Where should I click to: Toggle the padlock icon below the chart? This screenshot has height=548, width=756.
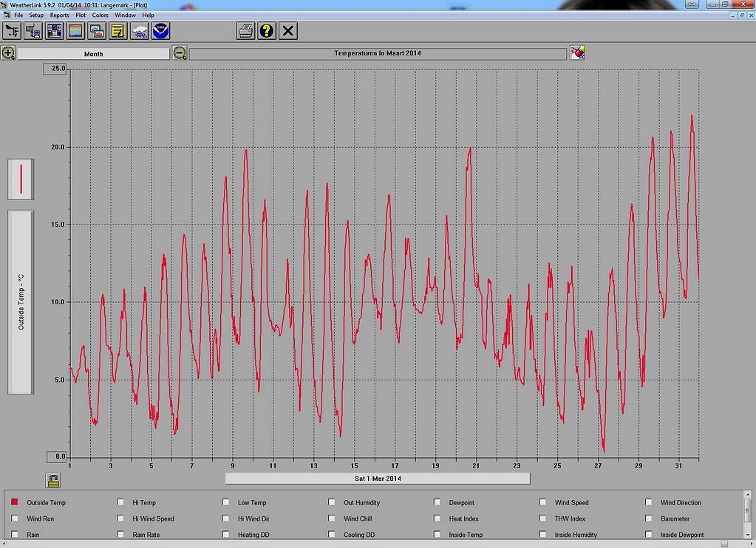click(53, 481)
